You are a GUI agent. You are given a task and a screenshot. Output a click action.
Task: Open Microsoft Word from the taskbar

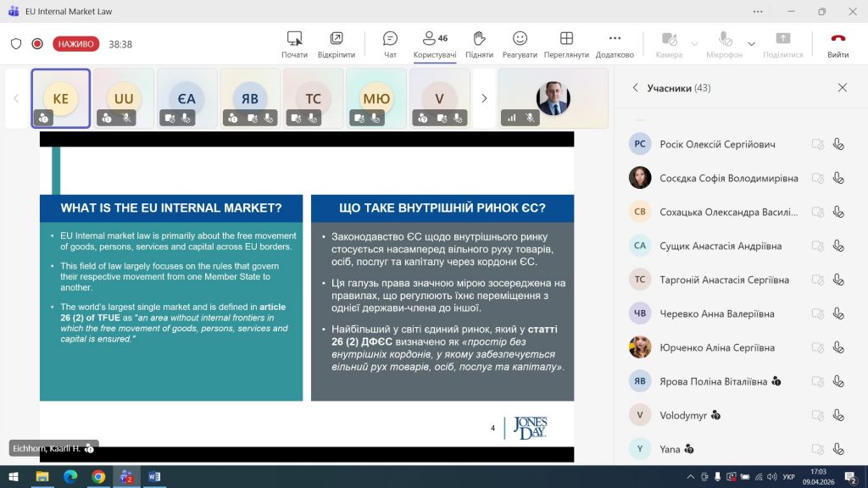click(153, 477)
